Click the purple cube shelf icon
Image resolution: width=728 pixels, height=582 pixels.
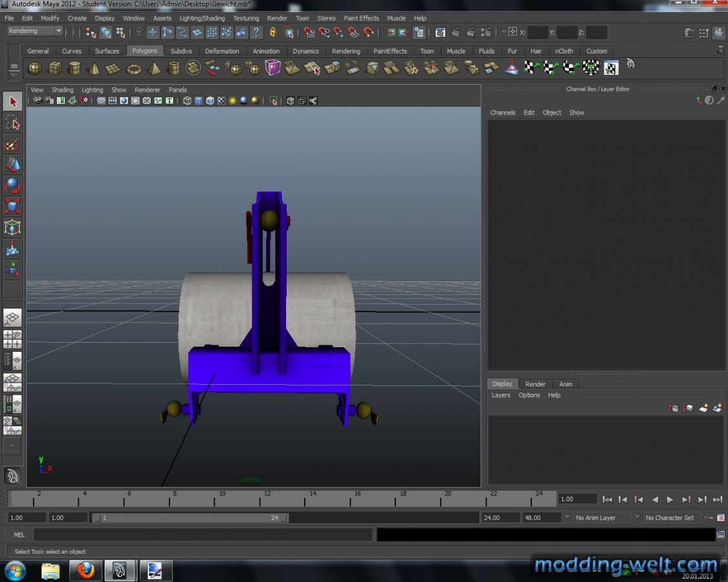pos(272,68)
